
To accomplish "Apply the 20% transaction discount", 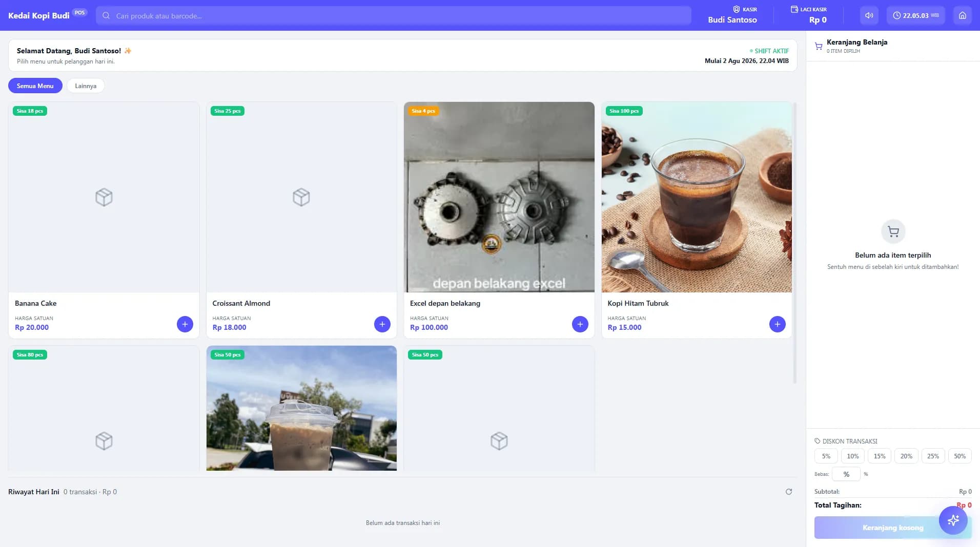I will pyautogui.click(x=906, y=456).
